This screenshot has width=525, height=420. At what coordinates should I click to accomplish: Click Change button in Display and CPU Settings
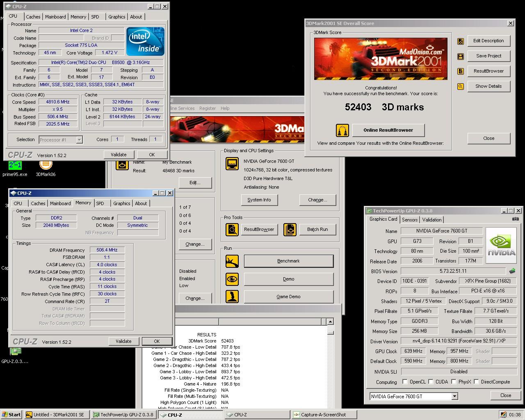[x=317, y=200]
